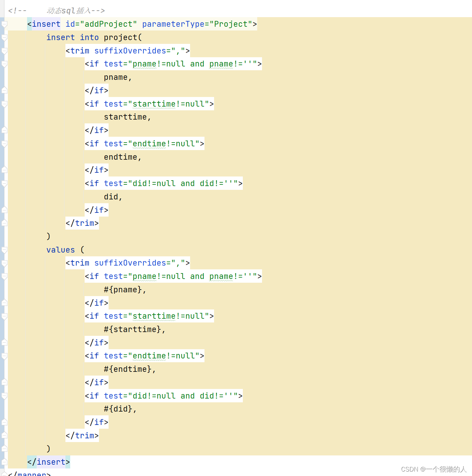Click the closing </insert> tag
This screenshot has height=476, width=472.
49,462
